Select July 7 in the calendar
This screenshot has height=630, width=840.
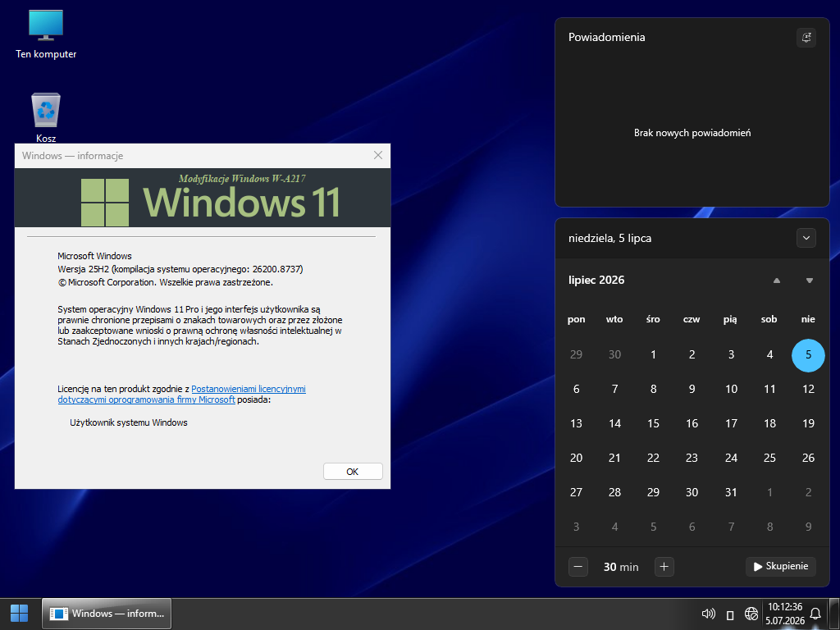pos(614,389)
